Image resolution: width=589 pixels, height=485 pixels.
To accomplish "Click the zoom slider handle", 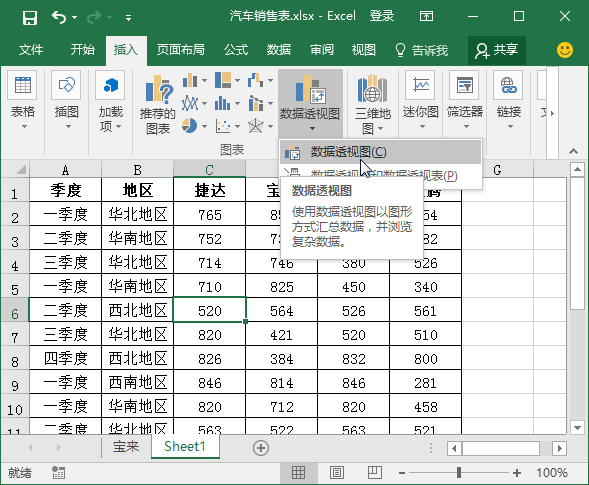I will tap(459, 473).
